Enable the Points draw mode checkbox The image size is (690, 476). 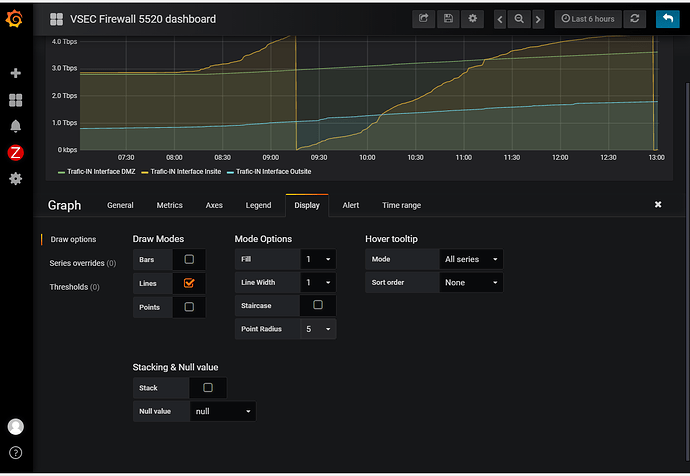(x=189, y=307)
